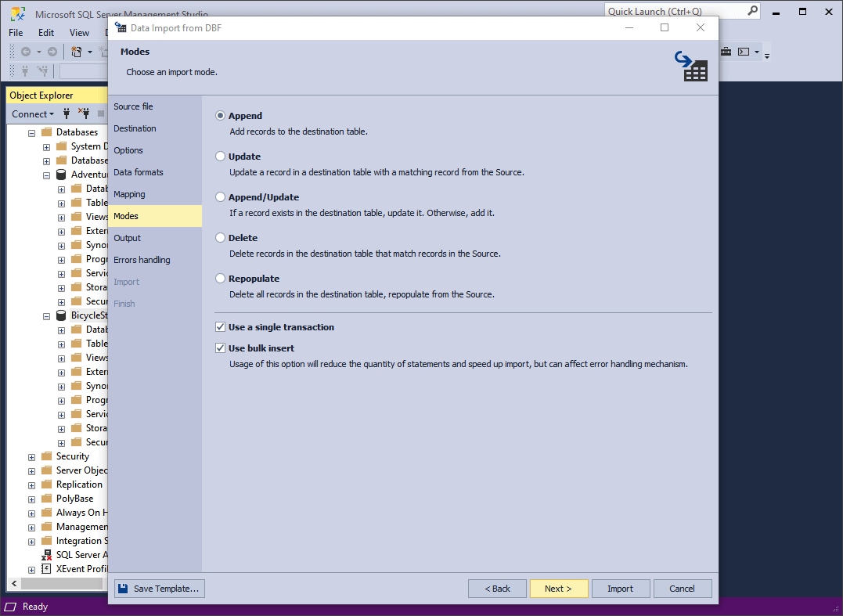Click the disconnect plug icon with red X
The image size is (843, 616).
83,113
